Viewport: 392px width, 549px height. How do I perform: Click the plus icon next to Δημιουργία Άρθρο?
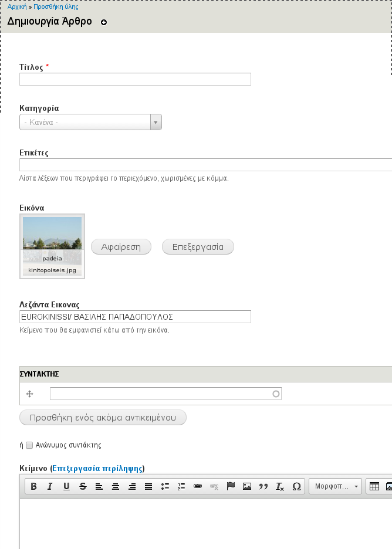pos(104,22)
